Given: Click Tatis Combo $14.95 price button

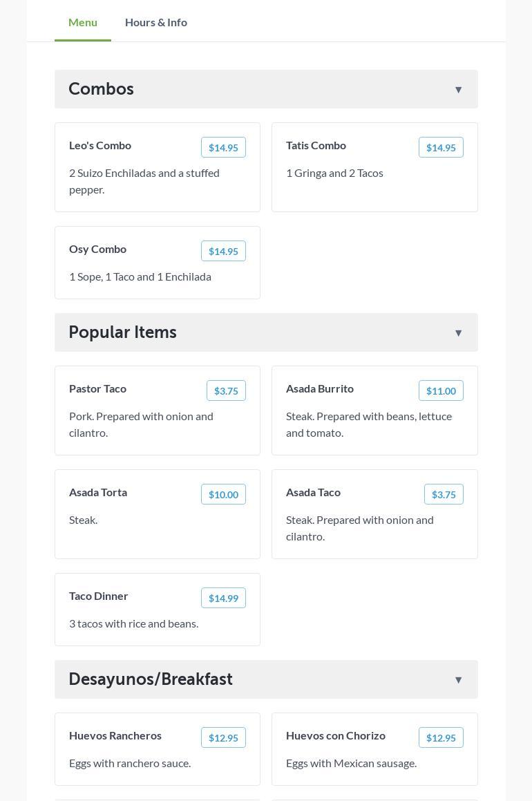Looking at the screenshot, I should pyautogui.click(x=441, y=147).
